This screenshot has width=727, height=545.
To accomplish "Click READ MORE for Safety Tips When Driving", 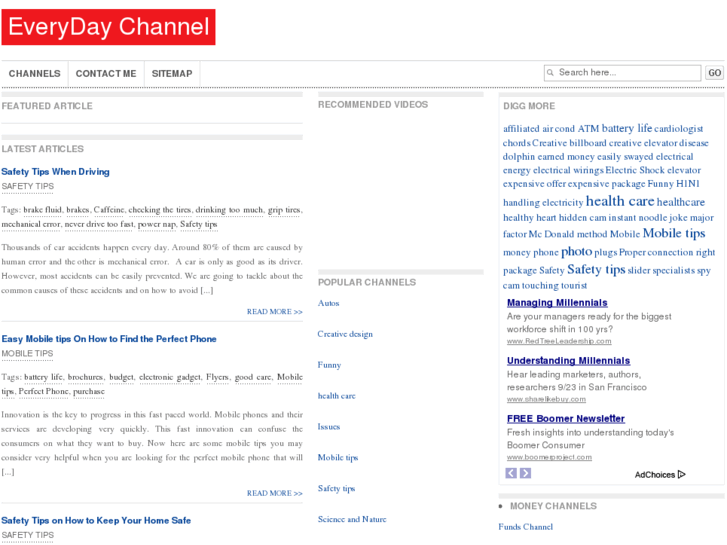I will pyautogui.click(x=274, y=312).
